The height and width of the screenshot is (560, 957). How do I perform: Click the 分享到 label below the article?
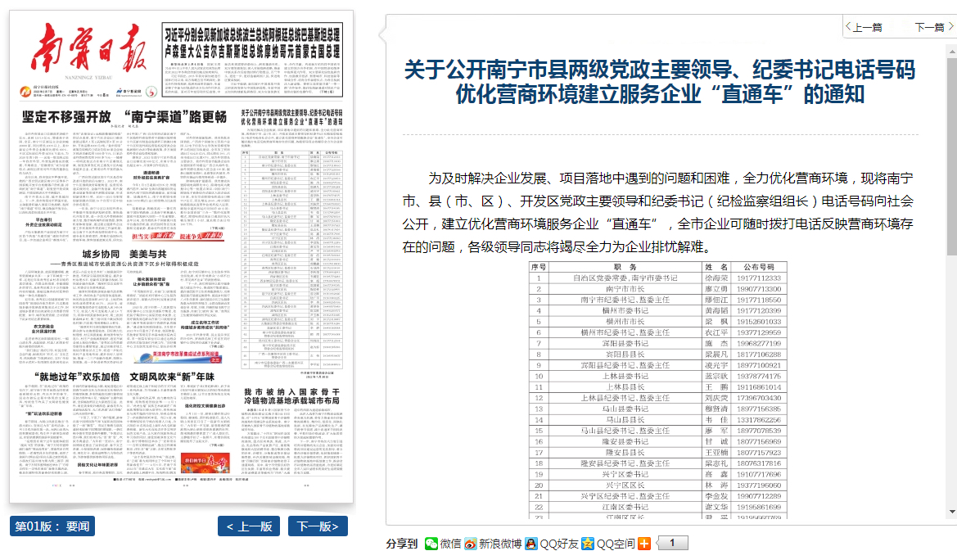coord(402,544)
